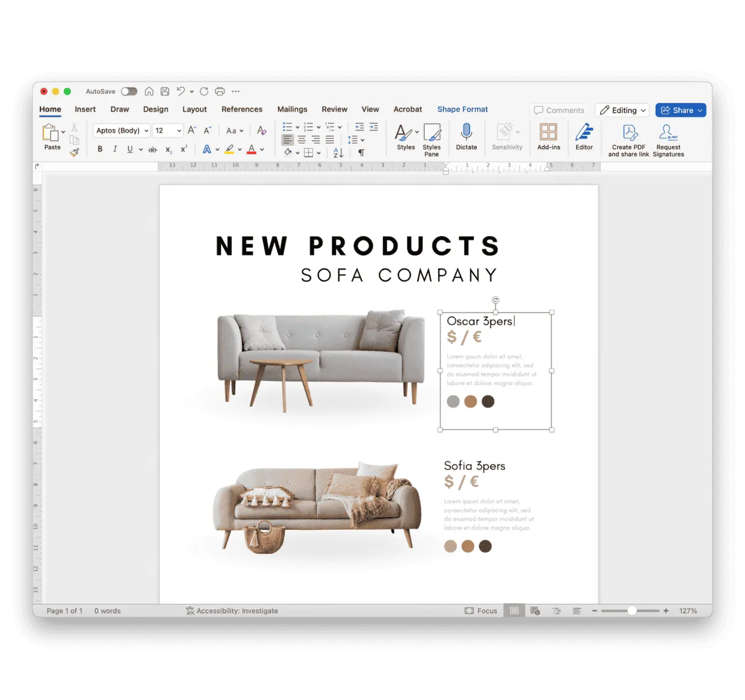The height and width of the screenshot is (700, 745).
Task: Select the Format Painter brush
Action: [74, 152]
